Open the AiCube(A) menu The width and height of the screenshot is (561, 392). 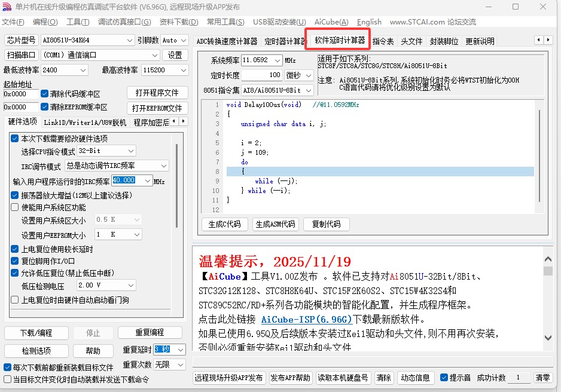[331, 22]
